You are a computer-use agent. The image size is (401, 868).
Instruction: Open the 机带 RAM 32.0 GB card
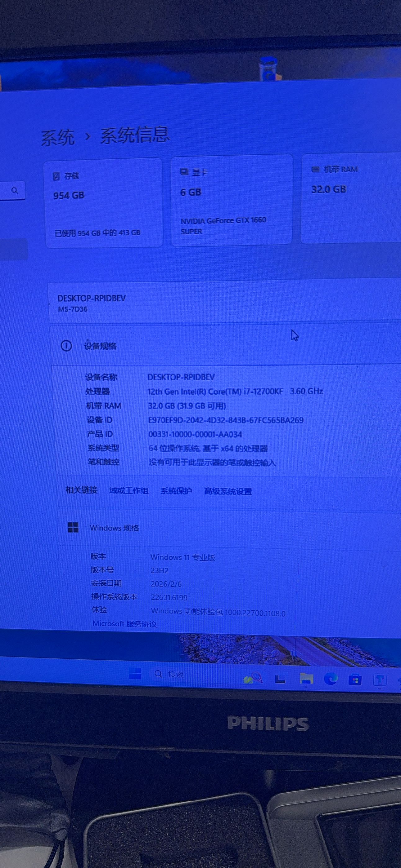(x=351, y=198)
